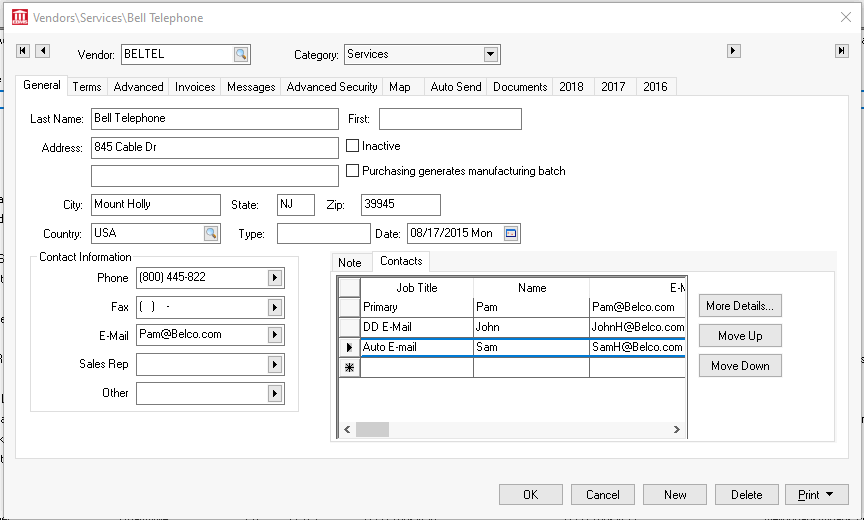Open the Messages tab
Screen dimensions: 864x520
coord(251,87)
